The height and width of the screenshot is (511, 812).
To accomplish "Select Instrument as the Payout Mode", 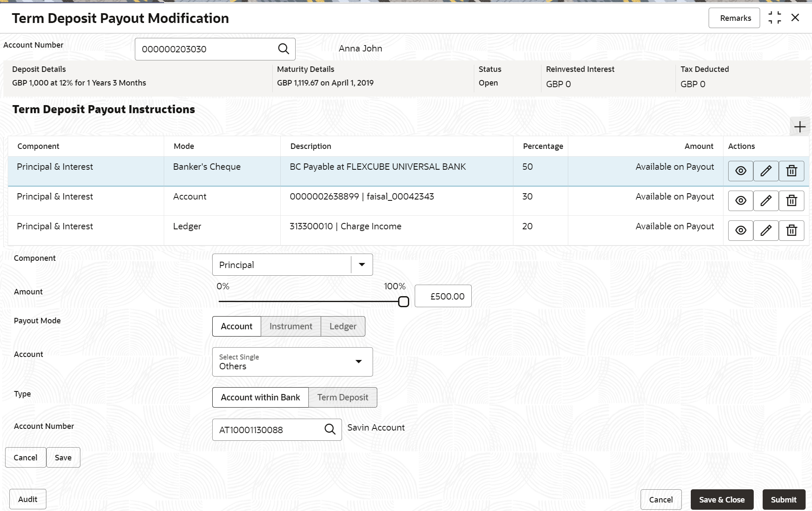I will click(x=291, y=326).
